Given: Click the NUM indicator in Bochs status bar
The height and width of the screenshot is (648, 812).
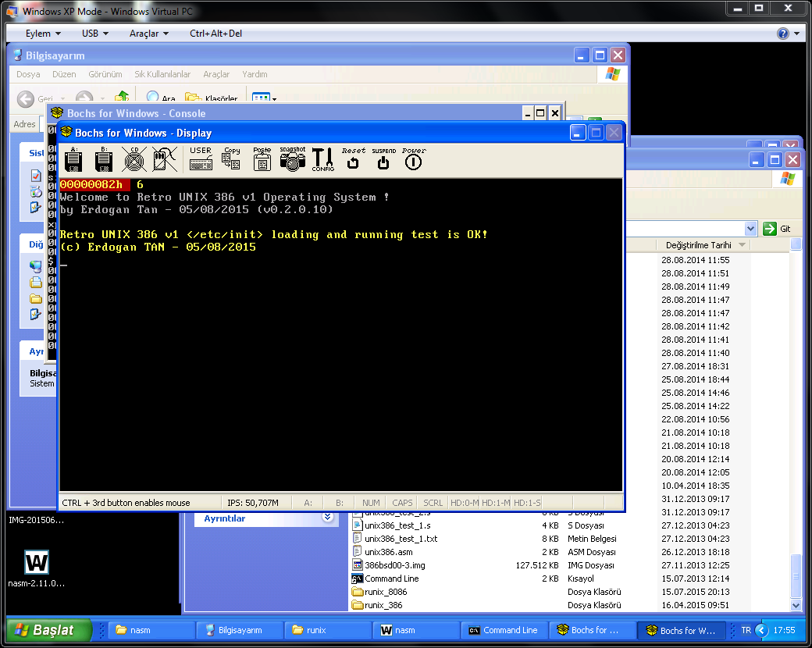Looking at the screenshot, I should pos(371,503).
